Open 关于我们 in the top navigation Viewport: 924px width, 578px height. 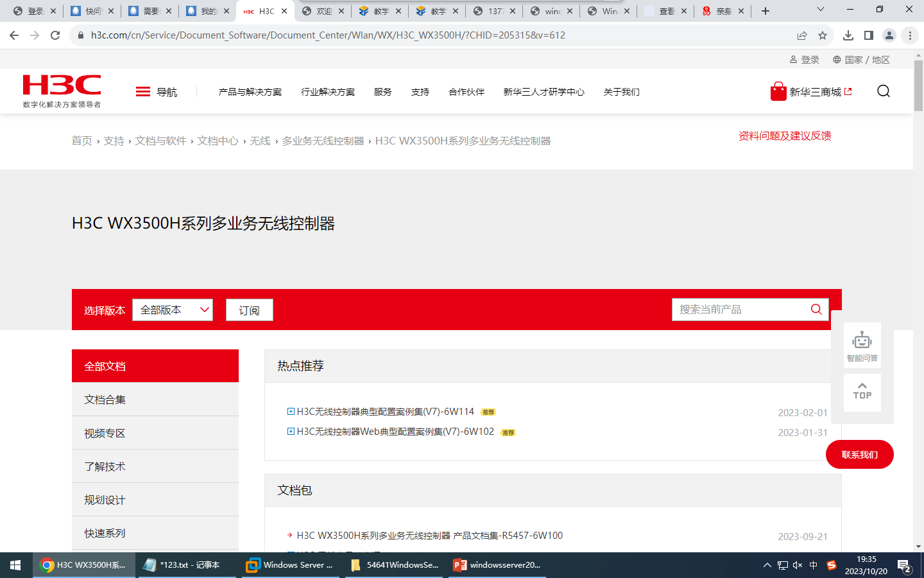coord(622,92)
